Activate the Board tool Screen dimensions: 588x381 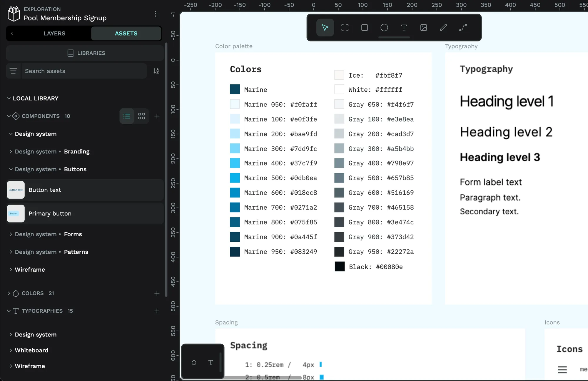(x=345, y=28)
